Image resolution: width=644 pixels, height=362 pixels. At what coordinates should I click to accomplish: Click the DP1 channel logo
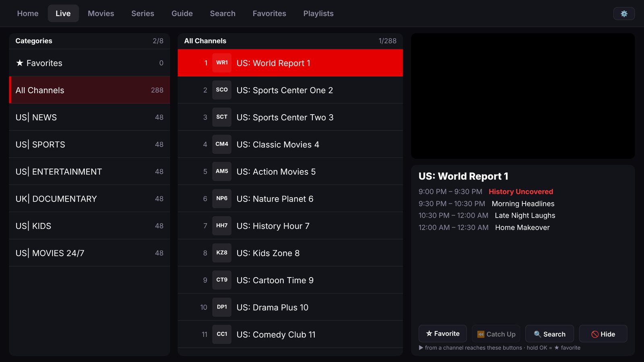(x=222, y=307)
